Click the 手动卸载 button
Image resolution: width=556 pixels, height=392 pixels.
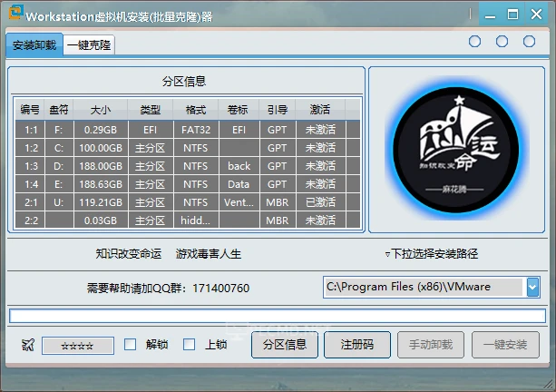point(431,345)
